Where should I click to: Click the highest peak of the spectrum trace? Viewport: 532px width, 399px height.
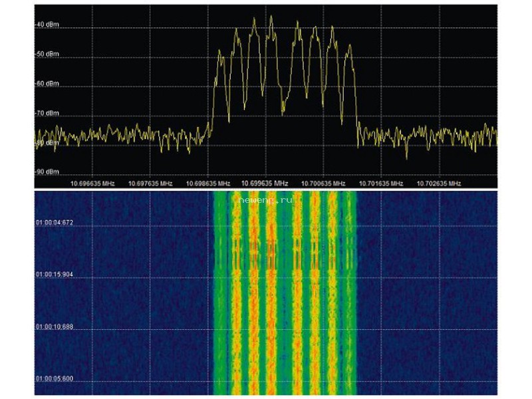(x=271, y=17)
